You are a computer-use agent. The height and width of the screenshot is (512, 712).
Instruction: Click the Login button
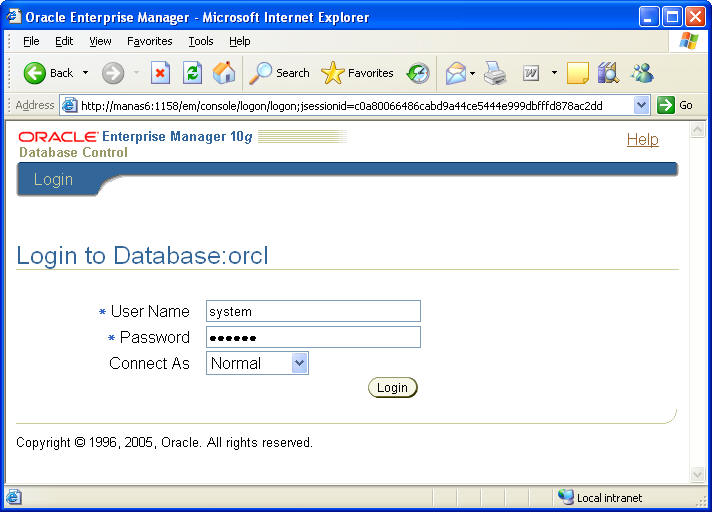tap(392, 388)
